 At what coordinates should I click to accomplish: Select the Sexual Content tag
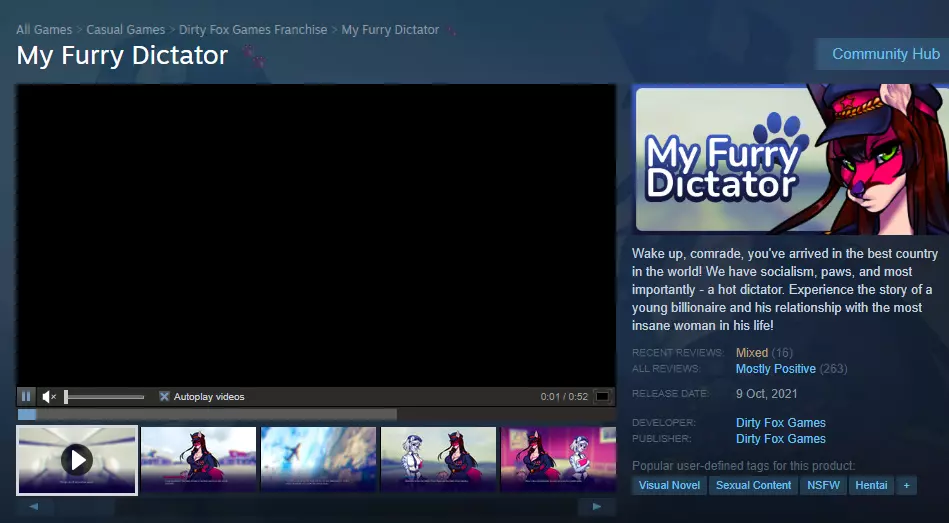click(754, 485)
